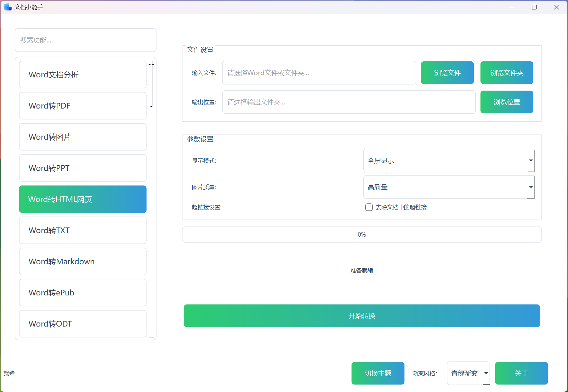The image size is (568, 392).
Task: Click the sidebar scrollbar
Action: click(152, 83)
